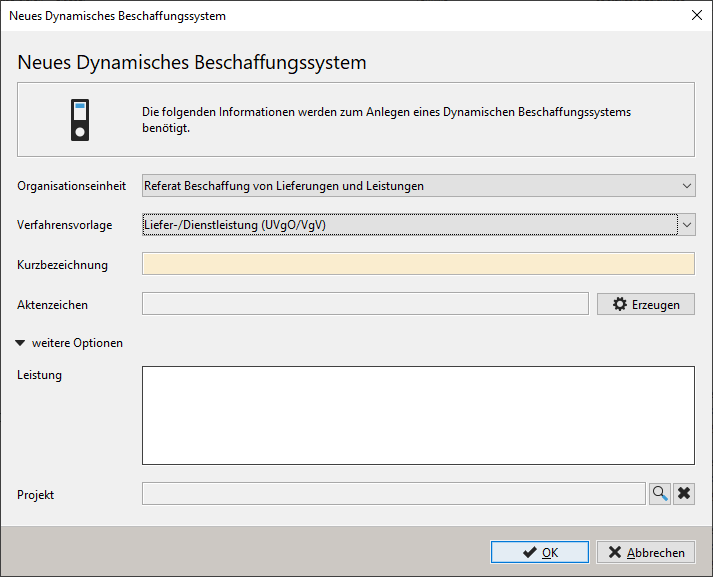Click the Leistung label
The height and width of the screenshot is (577, 713).
point(40,375)
